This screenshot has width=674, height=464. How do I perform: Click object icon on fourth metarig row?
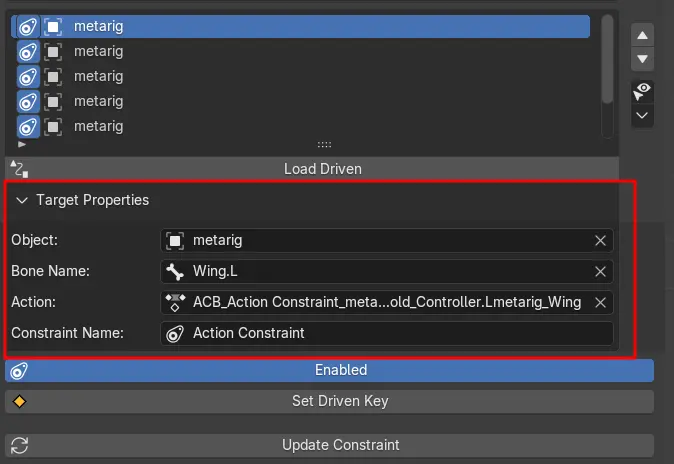pyautogui.click(x=52, y=102)
